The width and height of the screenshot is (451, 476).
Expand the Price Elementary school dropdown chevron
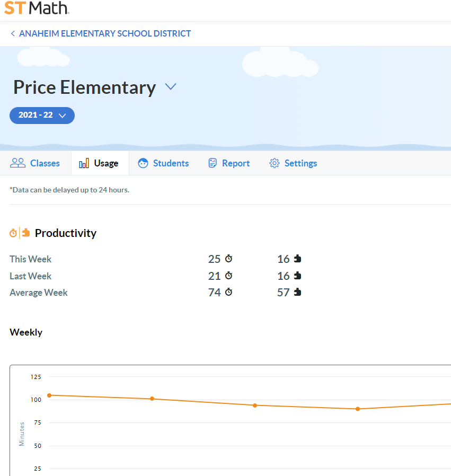(x=171, y=87)
